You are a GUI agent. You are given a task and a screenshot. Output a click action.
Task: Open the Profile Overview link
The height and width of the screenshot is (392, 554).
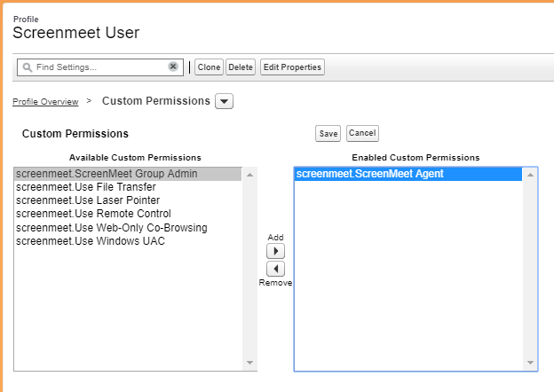pyautogui.click(x=45, y=102)
